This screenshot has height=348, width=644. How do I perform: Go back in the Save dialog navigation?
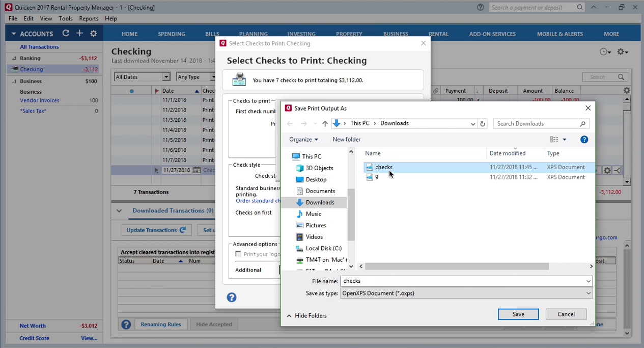click(x=290, y=124)
